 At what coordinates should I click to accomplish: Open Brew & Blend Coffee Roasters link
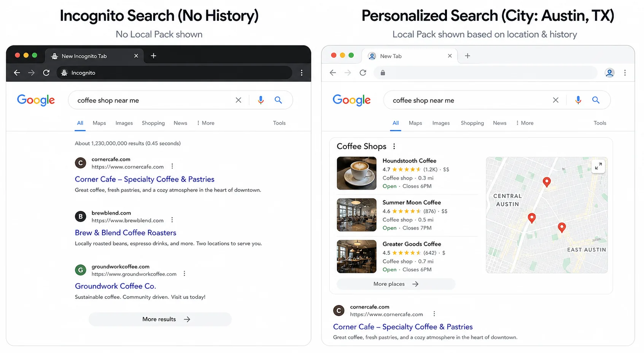[x=126, y=233]
